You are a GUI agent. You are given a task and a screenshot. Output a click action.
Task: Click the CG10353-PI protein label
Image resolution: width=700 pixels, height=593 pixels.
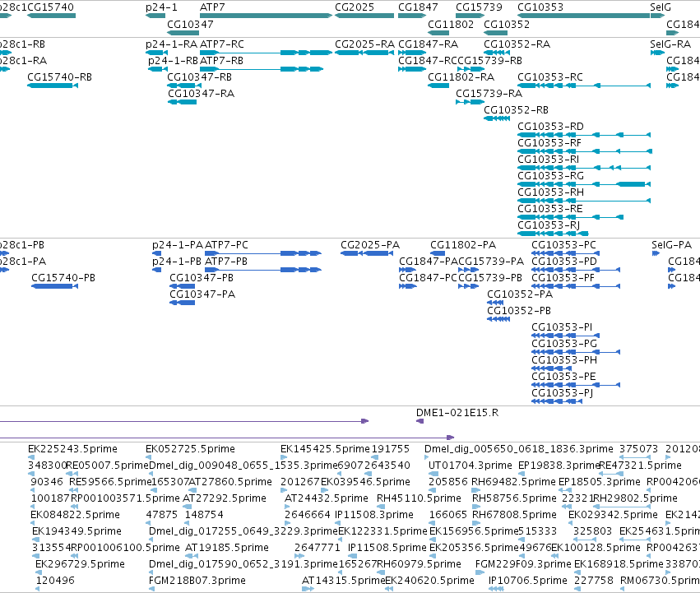tap(562, 327)
